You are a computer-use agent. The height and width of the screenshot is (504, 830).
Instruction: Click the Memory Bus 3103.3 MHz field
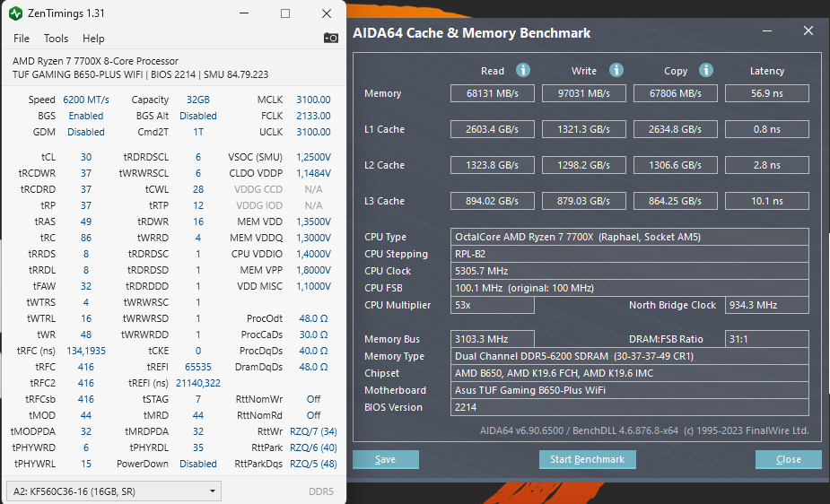click(493, 339)
